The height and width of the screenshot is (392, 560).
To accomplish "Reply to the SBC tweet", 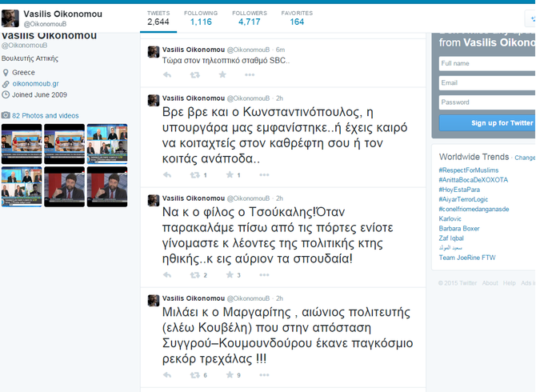I will pyautogui.click(x=166, y=74).
